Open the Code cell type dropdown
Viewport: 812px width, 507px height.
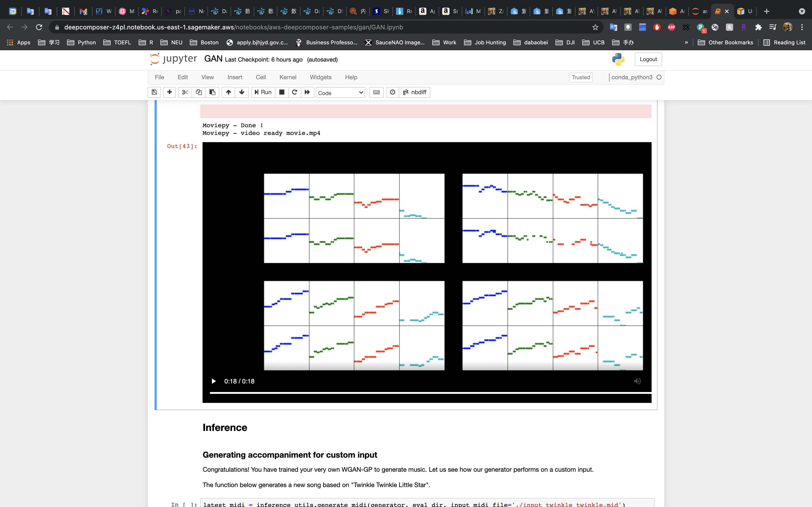point(340,93)
